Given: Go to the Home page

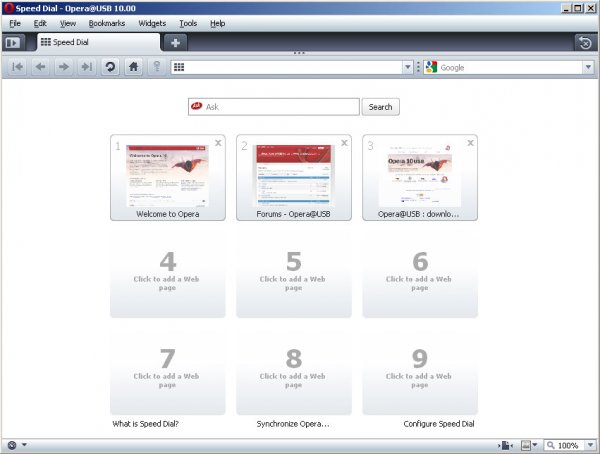Looking at the screenshot, I should (133, 67).
